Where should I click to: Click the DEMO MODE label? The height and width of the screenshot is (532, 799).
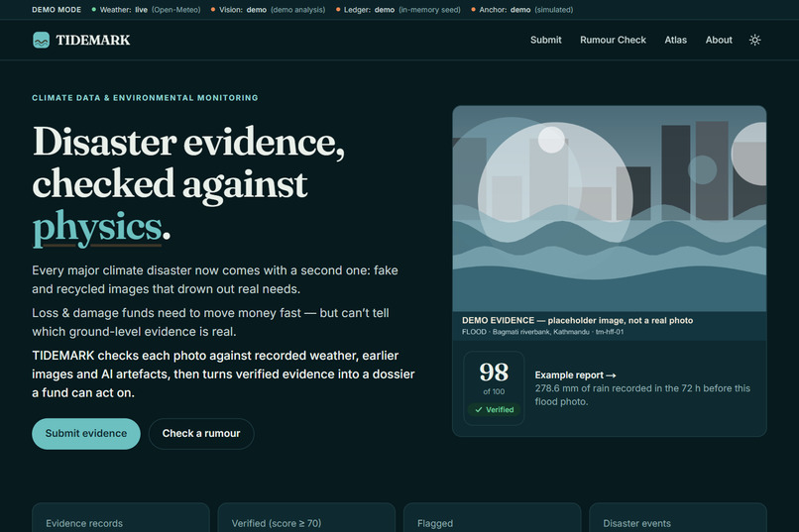pos(57,10)
